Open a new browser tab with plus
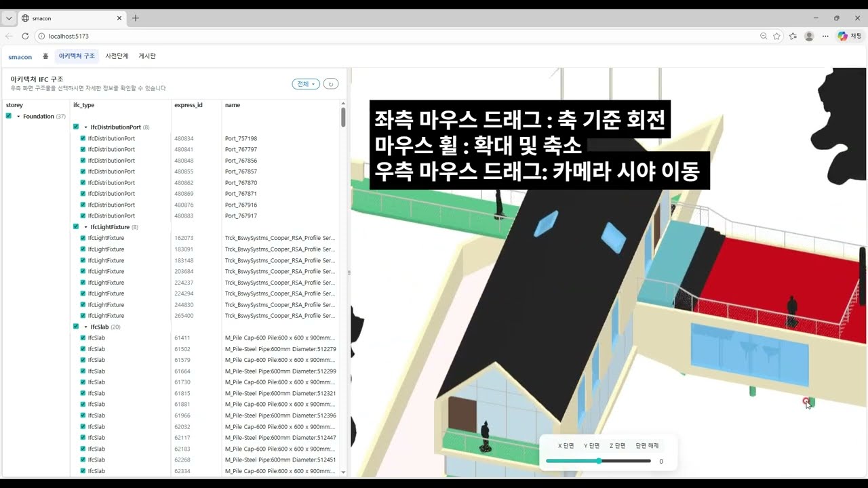Screen dimensions: 868x488 [x=136, y=18]
